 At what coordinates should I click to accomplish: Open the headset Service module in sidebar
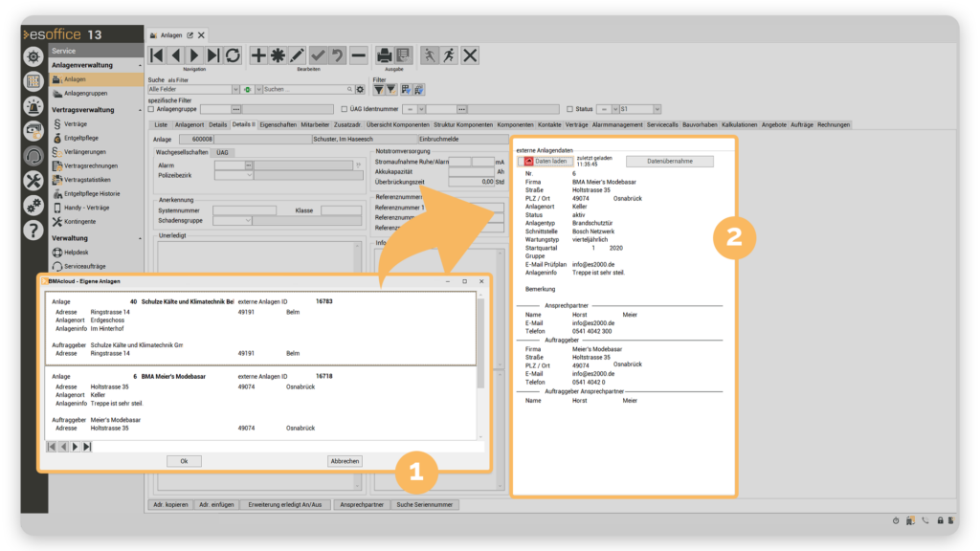[x=33, y=156]
